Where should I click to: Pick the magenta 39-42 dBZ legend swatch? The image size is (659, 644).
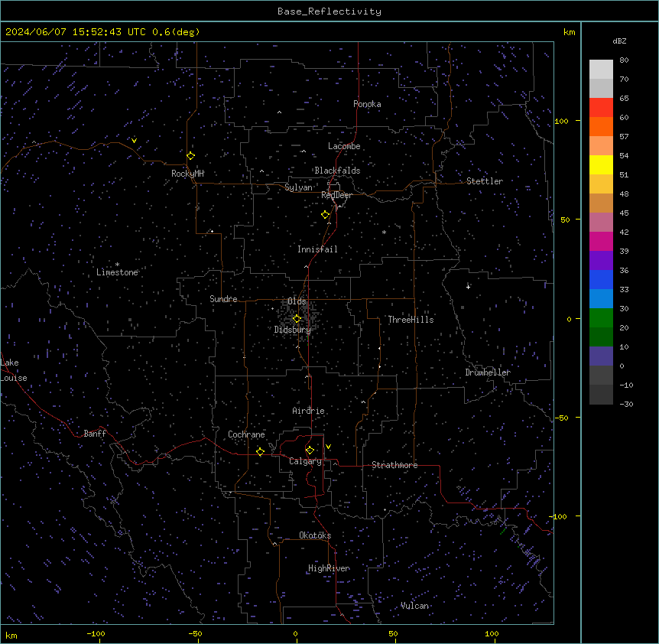click(x=601, y=241)
